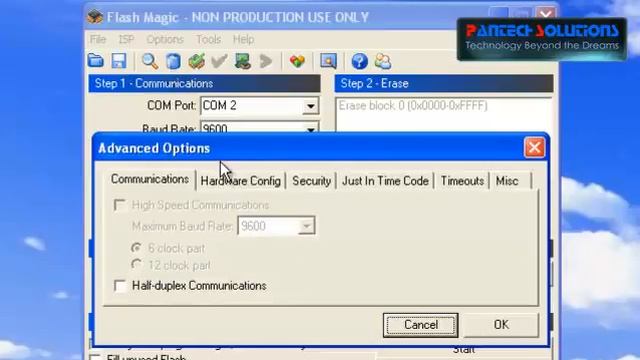Click the green chip program device icon
The image size is (640, 360).
point(196,61)
